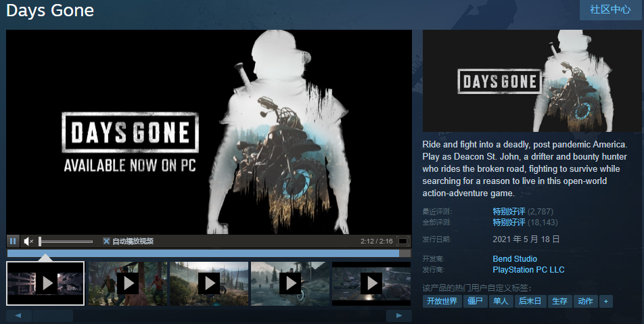Uncheck the 自动播放视频 autoplay checkbox
644x324 pixels.
point(106,241)
